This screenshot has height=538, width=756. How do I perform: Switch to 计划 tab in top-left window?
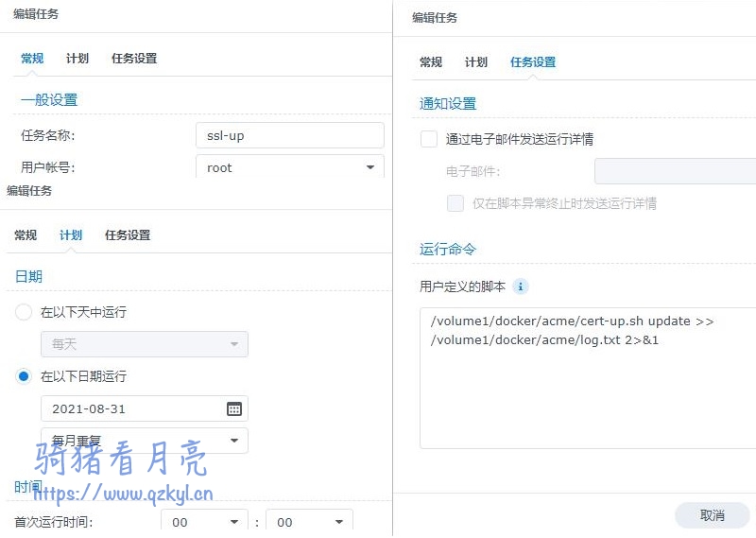77,59
